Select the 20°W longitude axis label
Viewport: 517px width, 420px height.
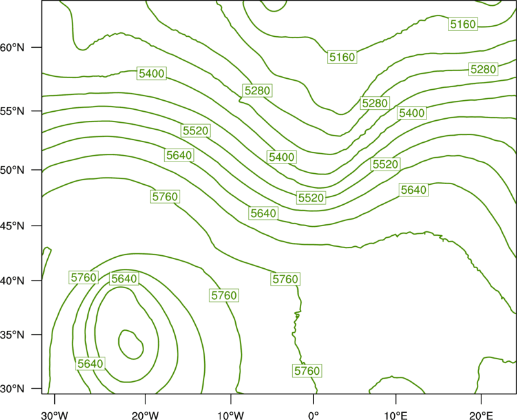coord(145,415)
